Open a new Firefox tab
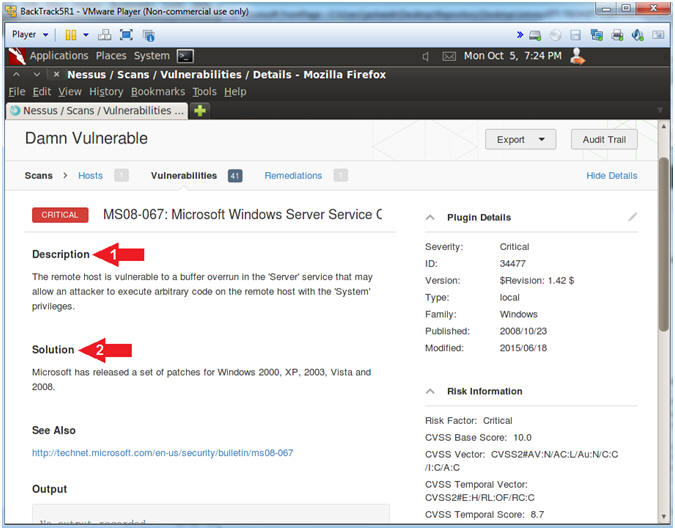 click(x=200, y=111)
